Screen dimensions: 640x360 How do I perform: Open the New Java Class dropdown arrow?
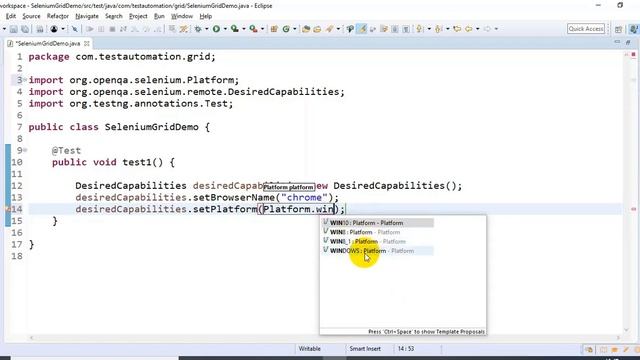pyautogui.click(x=295, y=29)
